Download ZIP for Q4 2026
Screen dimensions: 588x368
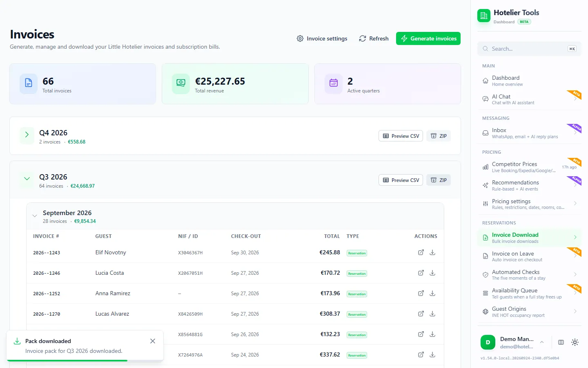439,136
